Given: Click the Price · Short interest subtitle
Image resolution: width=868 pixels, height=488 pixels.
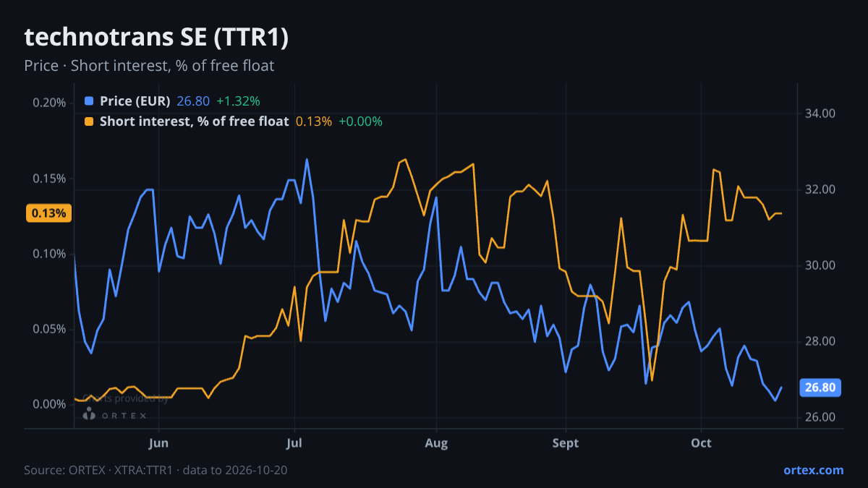Looking at the screenshot, I should click(149, 66).
